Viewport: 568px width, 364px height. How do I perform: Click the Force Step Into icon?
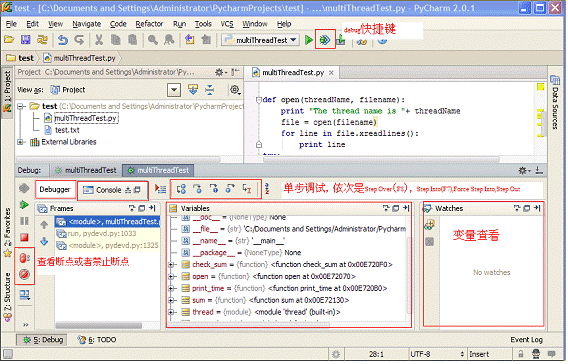click(x=214, y=189)
